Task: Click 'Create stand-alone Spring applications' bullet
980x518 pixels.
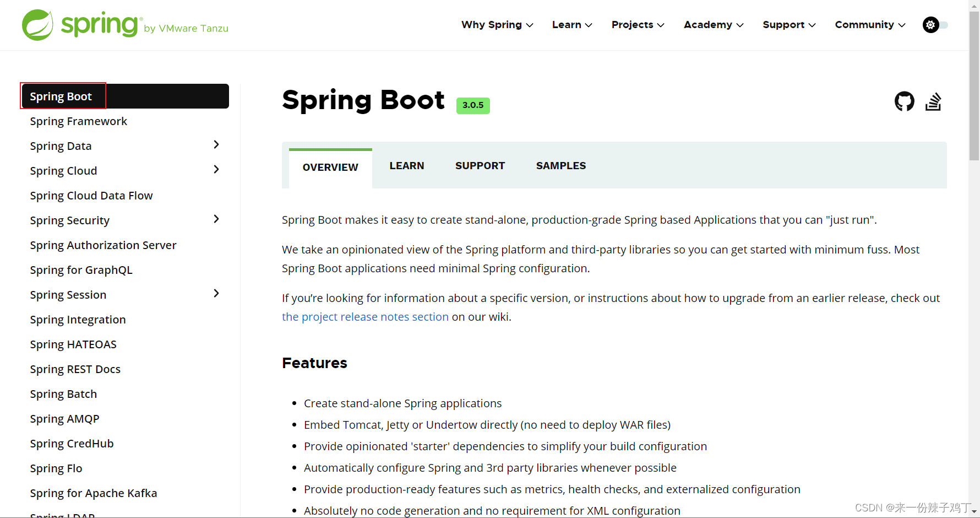Action: [402, 403]
